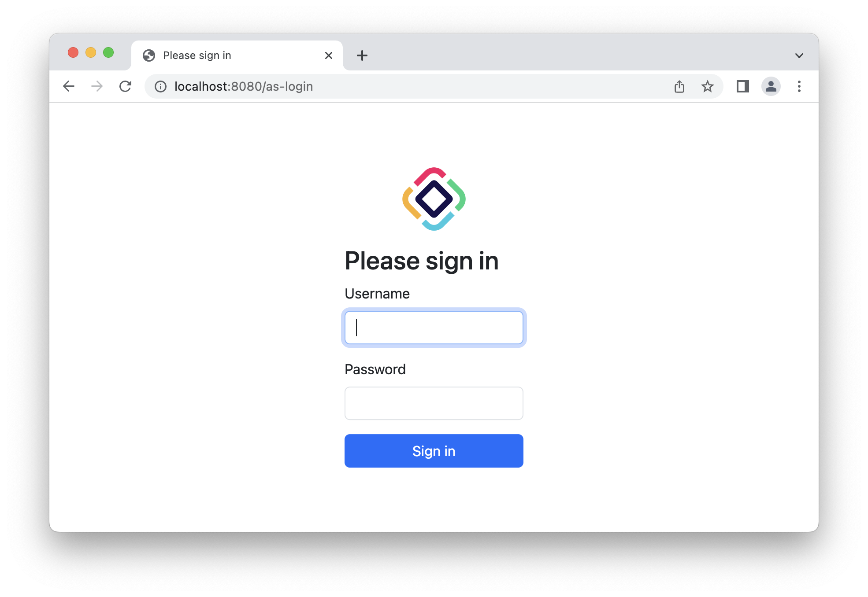Viewport: 868px width, 597px height.
Task: Click the Username input field
Action: (x=434, y=328)
